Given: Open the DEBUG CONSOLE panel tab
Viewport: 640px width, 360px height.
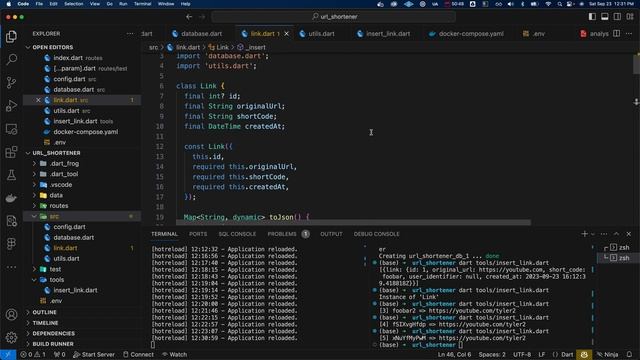Looking at the screenshot, I should click(376, 234).
